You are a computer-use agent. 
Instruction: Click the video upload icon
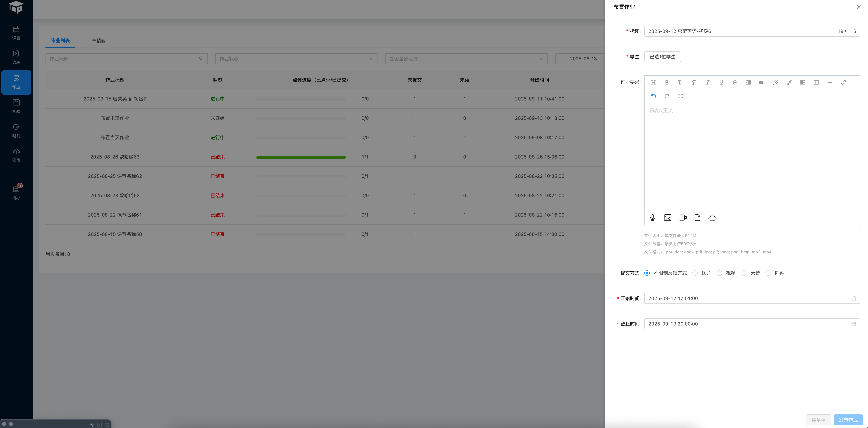click(x=682, y=218)
